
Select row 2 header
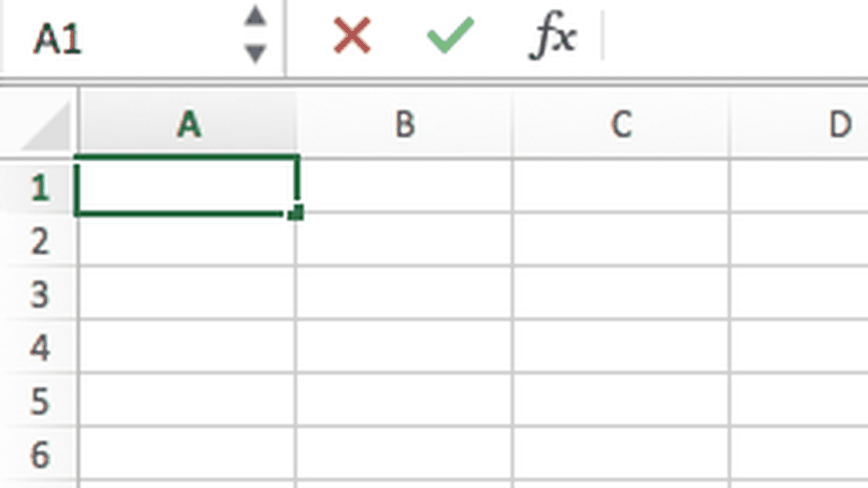tap(40, 240)
